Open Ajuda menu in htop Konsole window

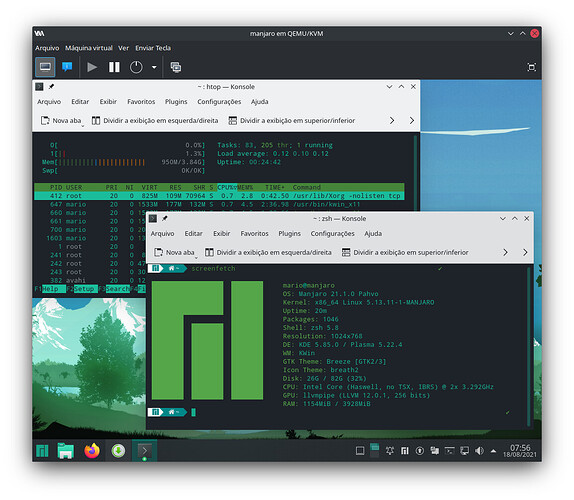click(260, 101)
